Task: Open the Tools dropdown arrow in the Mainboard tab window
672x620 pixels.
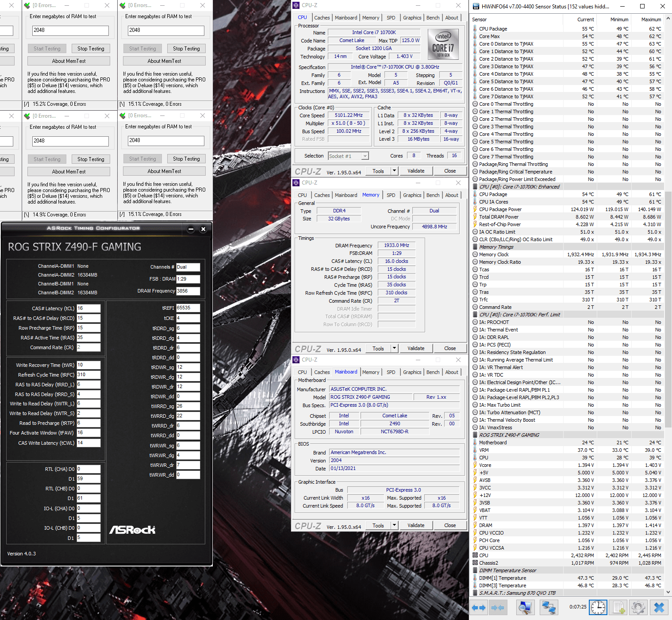Action: click(x=395, y=525)
